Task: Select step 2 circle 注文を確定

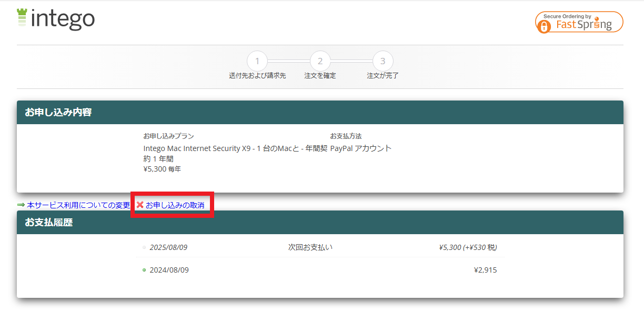Action: [x=320, y=61]
